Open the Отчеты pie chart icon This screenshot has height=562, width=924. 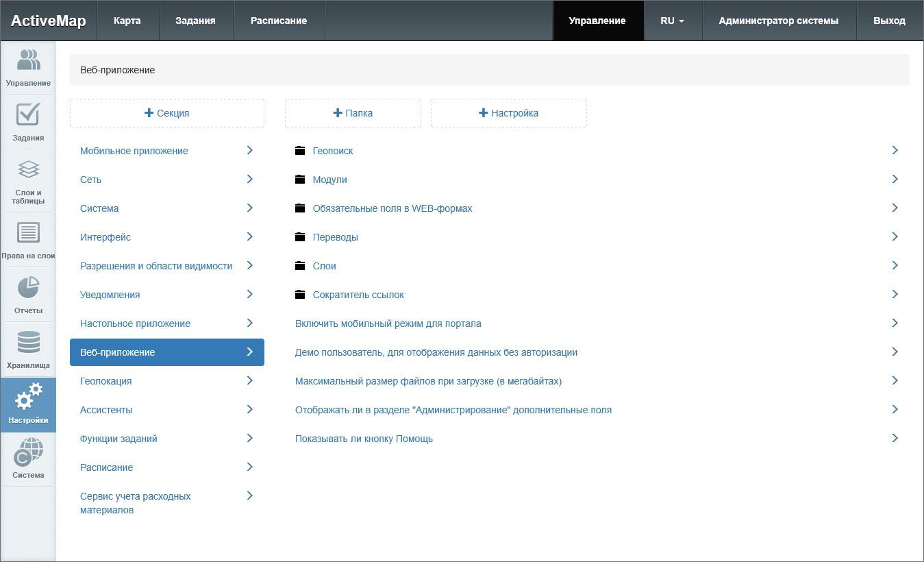[28, 288]
